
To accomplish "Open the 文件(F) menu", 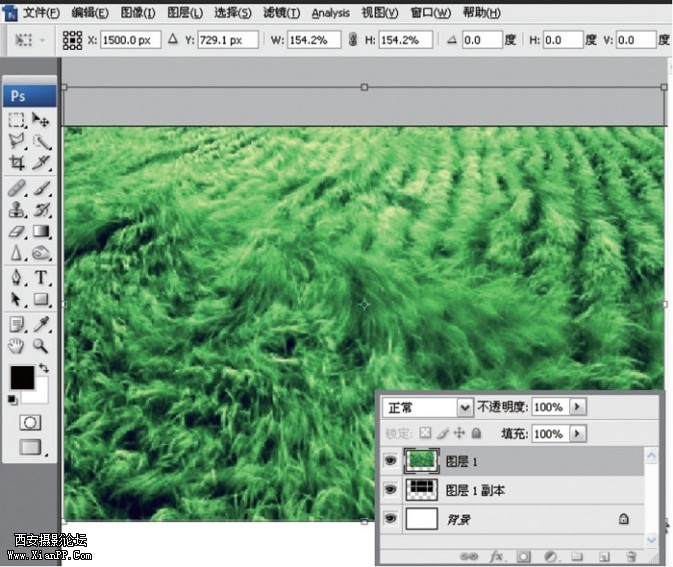I will pos(41,13).
